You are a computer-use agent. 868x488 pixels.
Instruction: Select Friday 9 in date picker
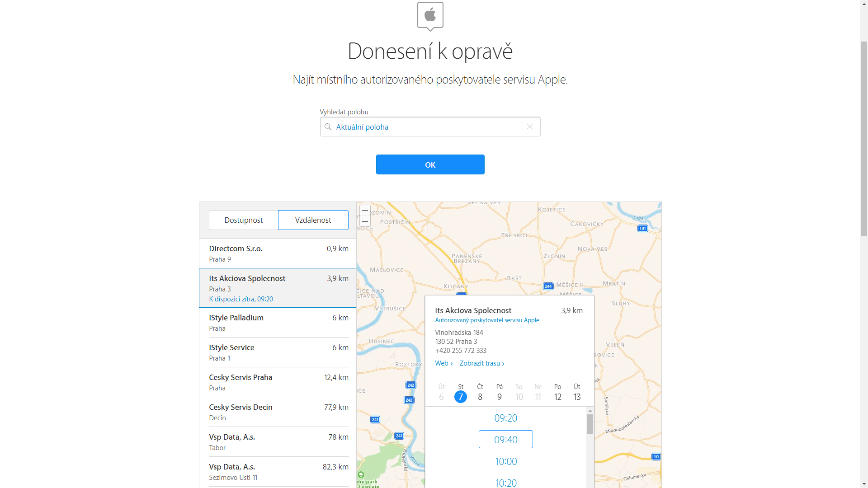(500, 392)
